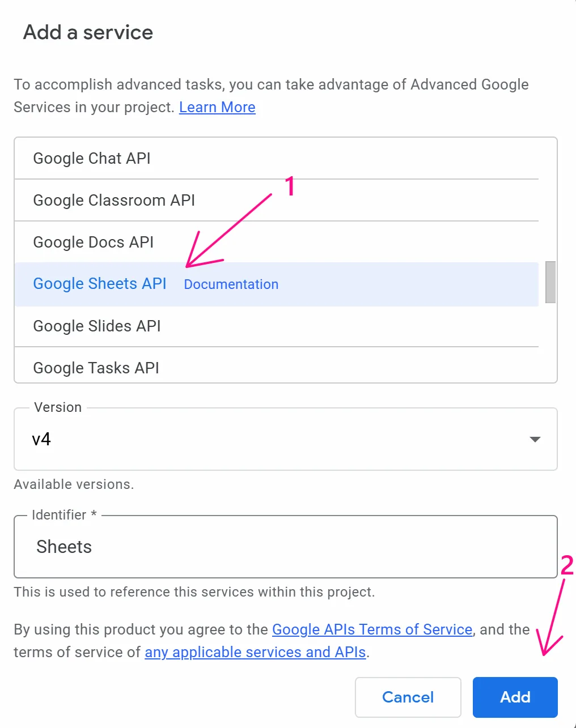The height and width of the screenshot is (728, 576).
Task: Click the v4 version value
Action: pos(41,439)
